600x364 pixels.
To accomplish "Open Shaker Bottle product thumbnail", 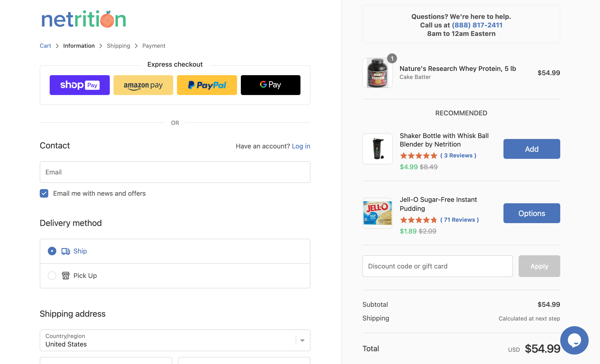I will point(377,149).
